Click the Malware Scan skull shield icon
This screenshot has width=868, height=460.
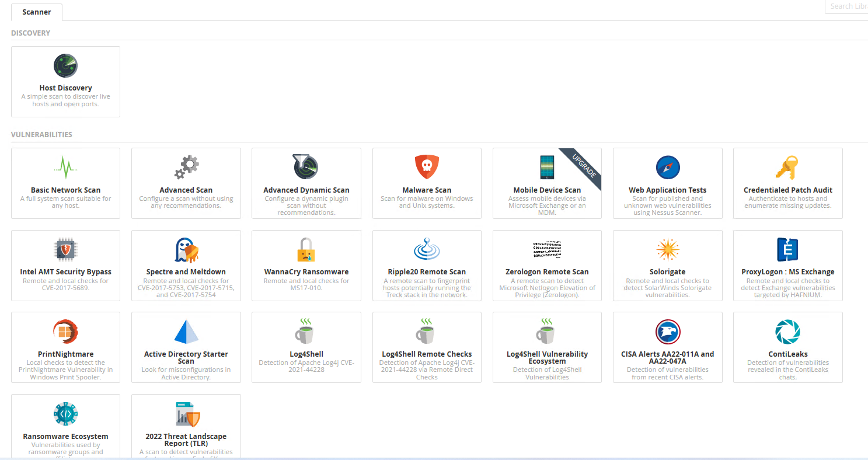[427, 168]
